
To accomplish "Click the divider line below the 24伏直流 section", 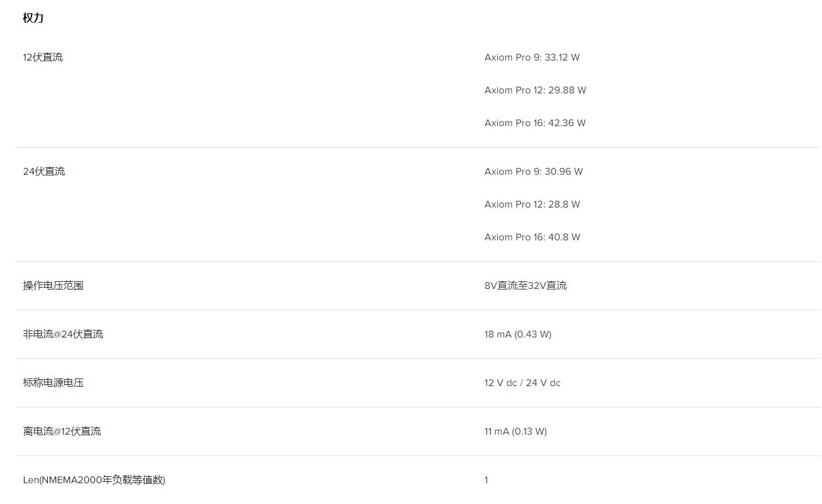I will click(418, 261).
